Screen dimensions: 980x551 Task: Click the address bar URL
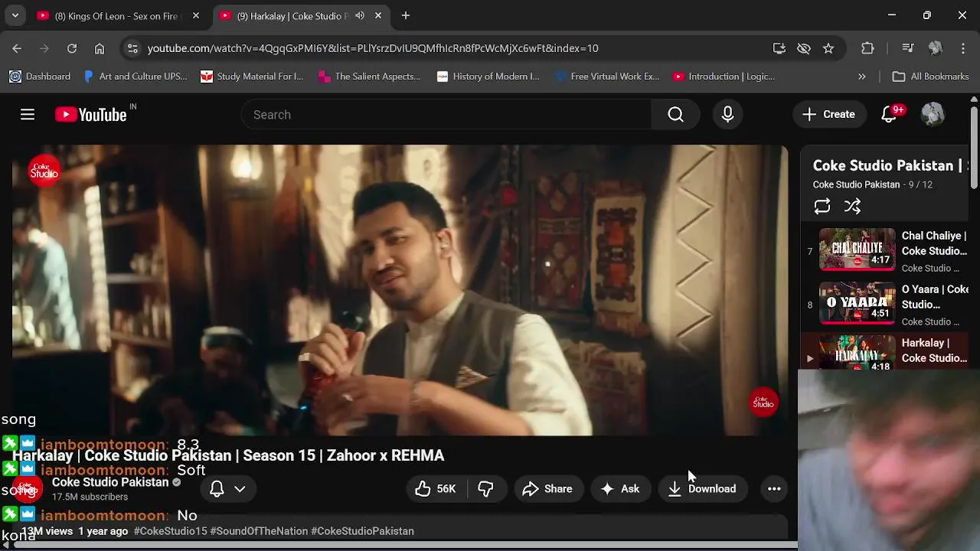point(373,48)
